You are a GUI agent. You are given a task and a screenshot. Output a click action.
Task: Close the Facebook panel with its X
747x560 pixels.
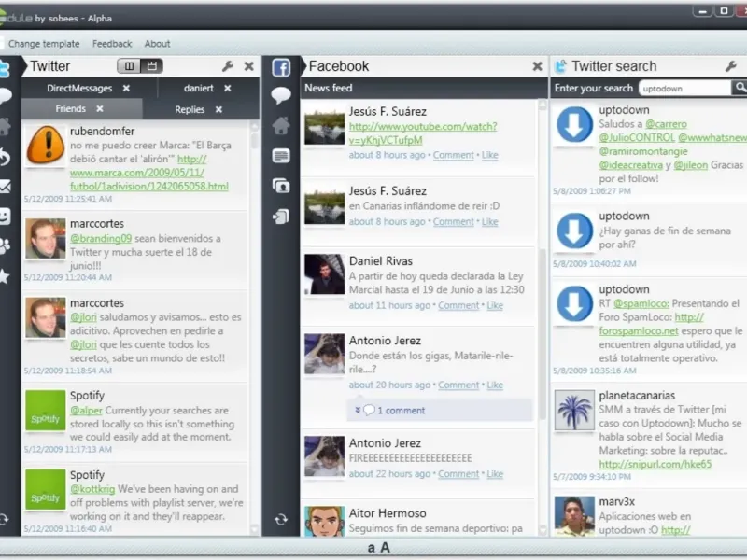(537, 66)
